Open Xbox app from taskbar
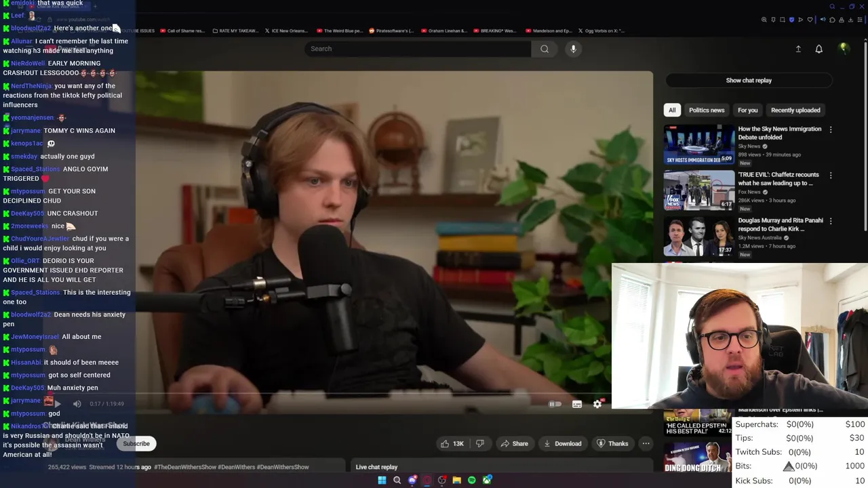Image resolution: width=868 pixels, height=488 pixels. tap(487, 480)
